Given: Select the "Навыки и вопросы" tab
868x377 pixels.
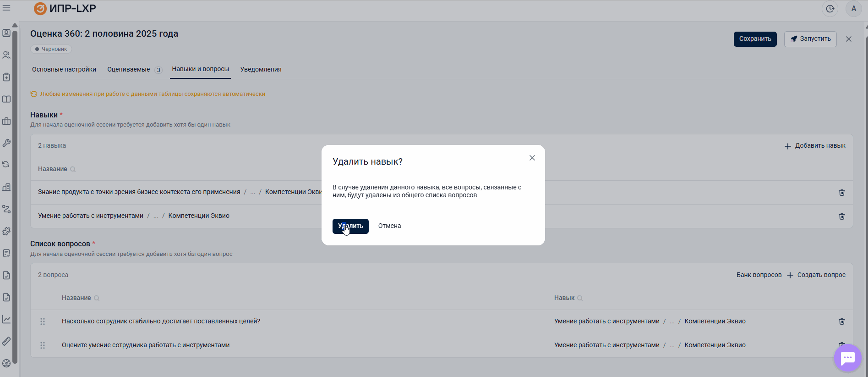Looking at the screenshot, I should coord(201,69).
